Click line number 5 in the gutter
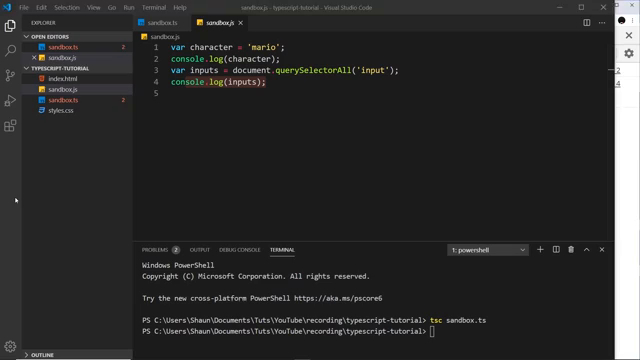The width and height of the screenshot is (640, 360). [156, 93]
